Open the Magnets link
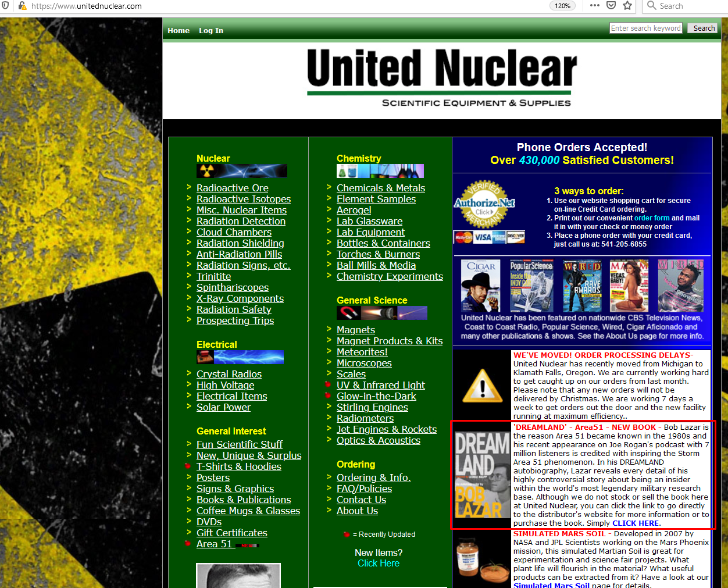728x588 pixels. (x=356, y=330)
